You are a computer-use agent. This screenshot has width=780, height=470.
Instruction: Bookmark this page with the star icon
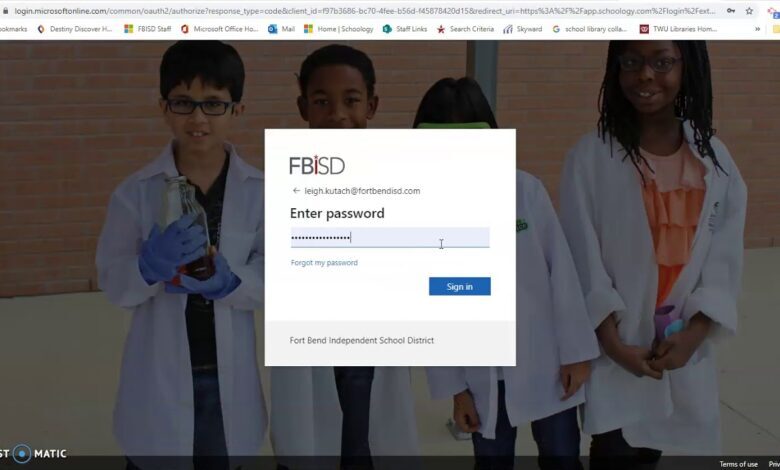pos(749,10)
